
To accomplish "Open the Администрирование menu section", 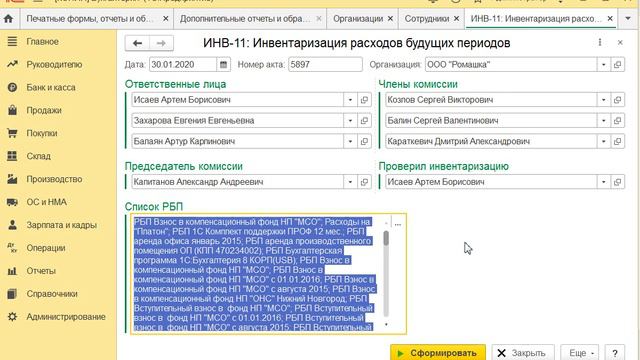I will click(x=66, y=317).
